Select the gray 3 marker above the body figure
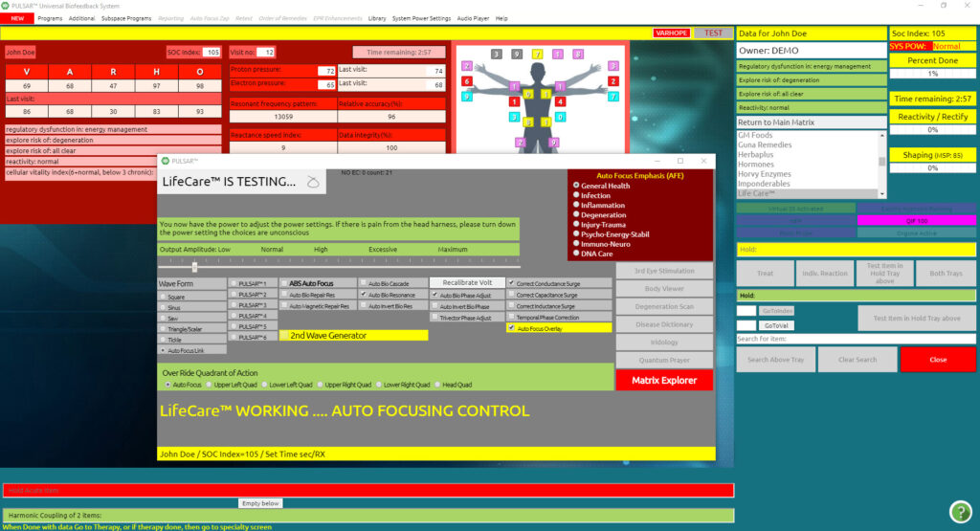The image size is (980, 531). click(x=496, y=55)
